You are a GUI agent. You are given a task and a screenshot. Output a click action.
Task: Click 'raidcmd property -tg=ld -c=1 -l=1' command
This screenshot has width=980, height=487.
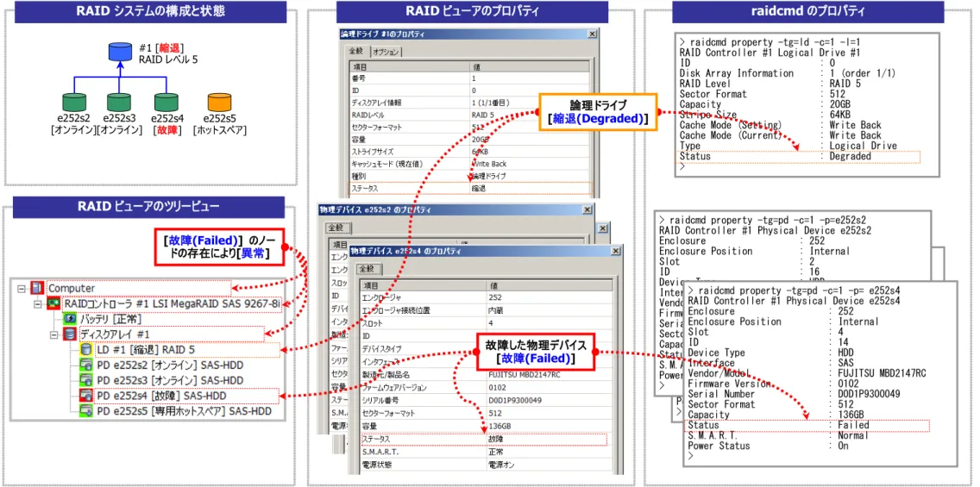[x=776, y=42]
